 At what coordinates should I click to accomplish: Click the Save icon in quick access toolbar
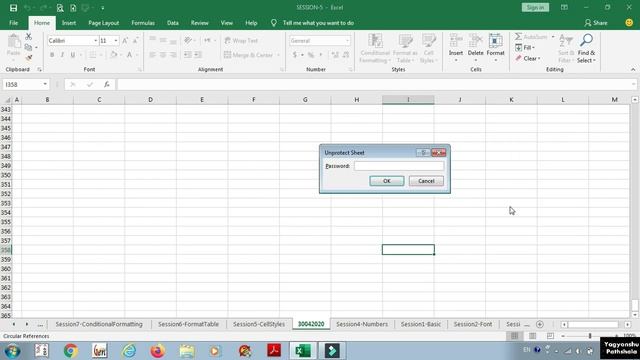click(x=13, y=7)
